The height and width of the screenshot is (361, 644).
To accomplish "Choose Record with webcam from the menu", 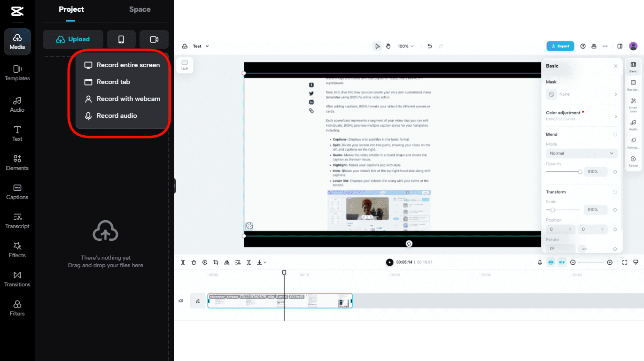I will click(x=122, y=99).
